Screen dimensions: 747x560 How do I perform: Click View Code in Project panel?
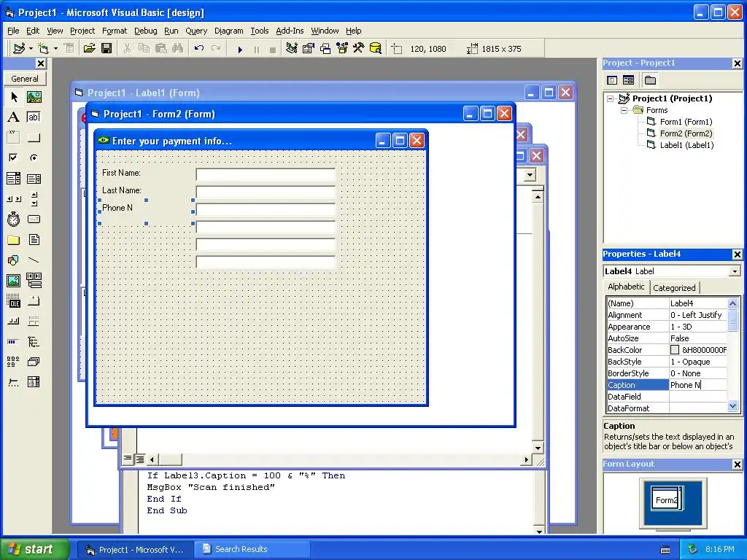(x=612, y=80)
